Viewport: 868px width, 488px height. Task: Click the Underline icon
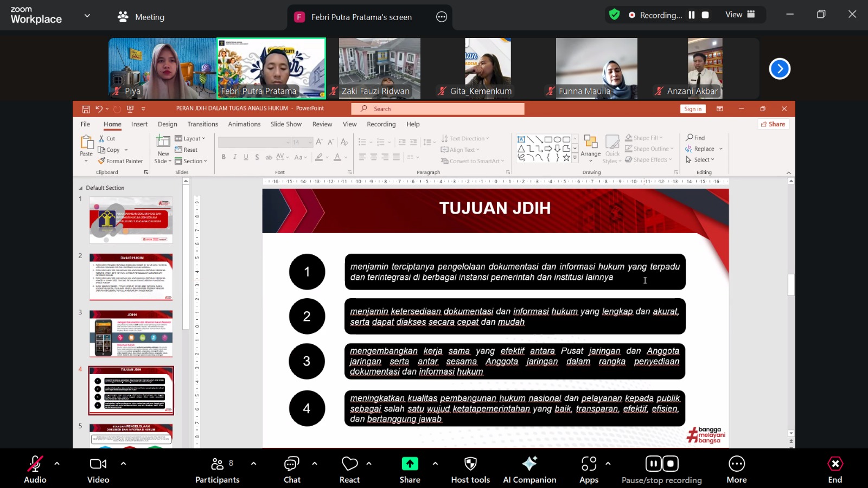(245, 157)
